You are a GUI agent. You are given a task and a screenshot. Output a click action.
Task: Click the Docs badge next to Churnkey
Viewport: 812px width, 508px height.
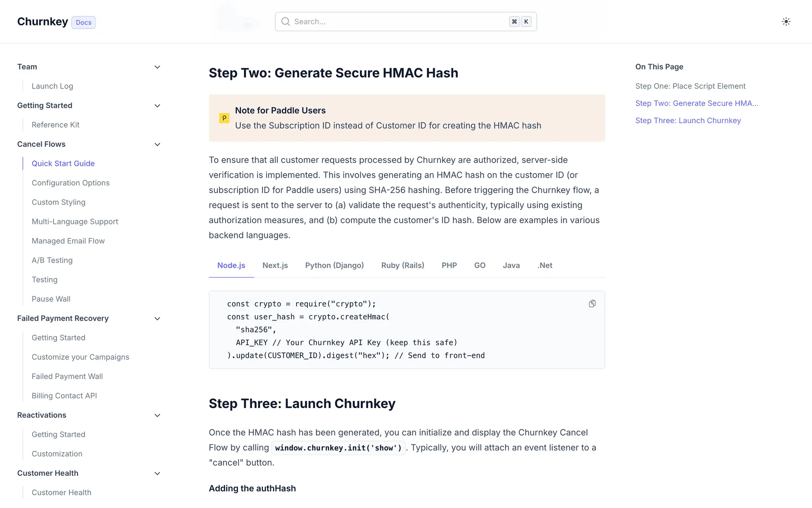pos(83,22)
